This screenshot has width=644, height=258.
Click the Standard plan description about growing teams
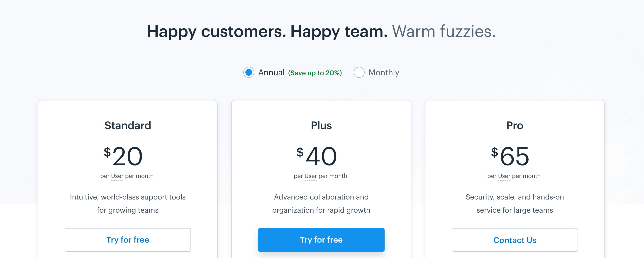pos(128,204)
